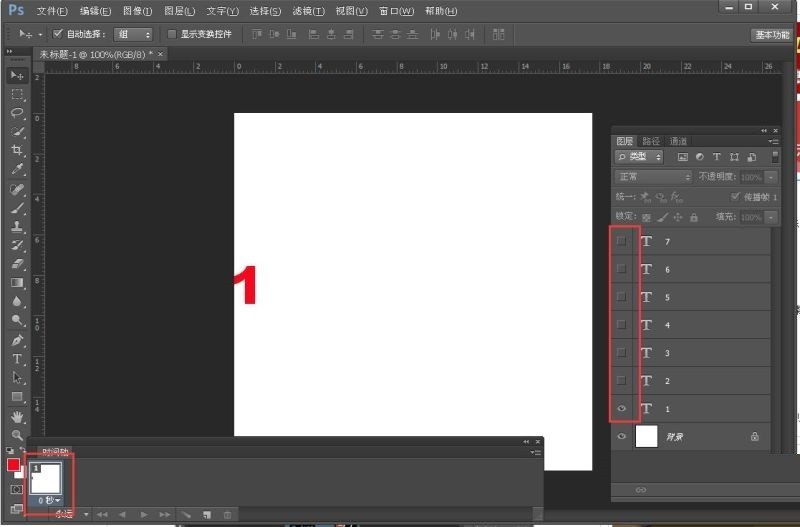Click the red foreground color swatch
The height and width of the screenshot is (527, 800).
coord(13,464)
